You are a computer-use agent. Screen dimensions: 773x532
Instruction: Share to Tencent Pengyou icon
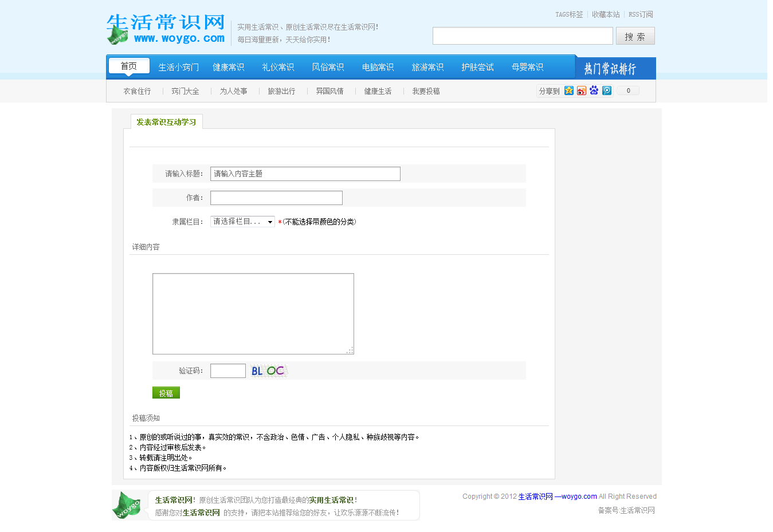(x=607, y=90)
